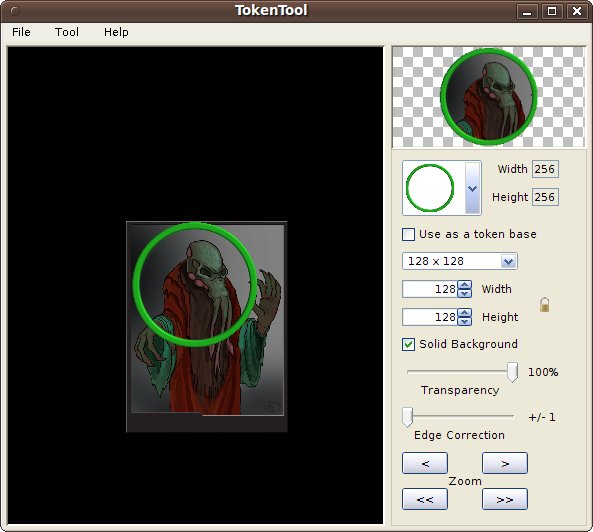The height and width of the screenshot is (532, 593).
Task: Click the window menu icon in title bar
Action: tap(14, 11)
